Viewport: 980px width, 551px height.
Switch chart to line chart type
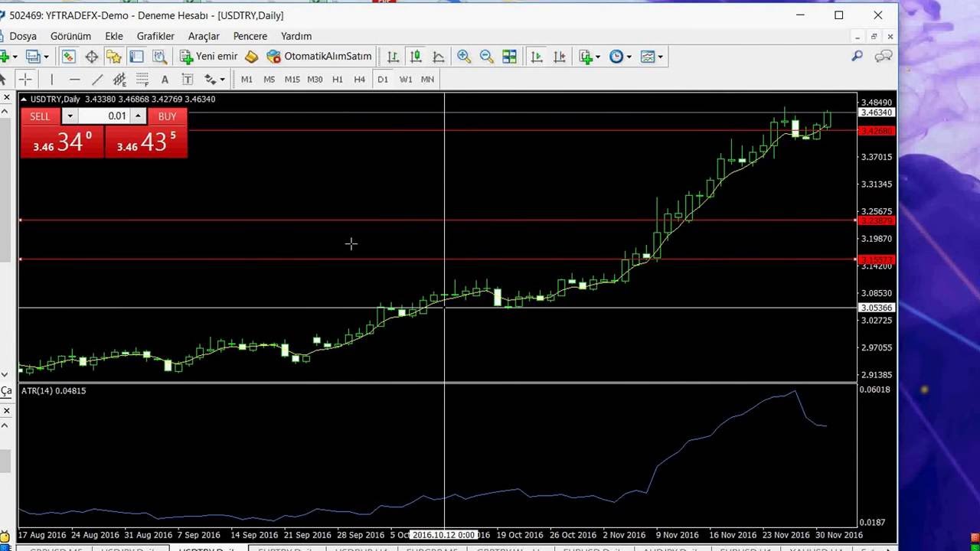438,57
